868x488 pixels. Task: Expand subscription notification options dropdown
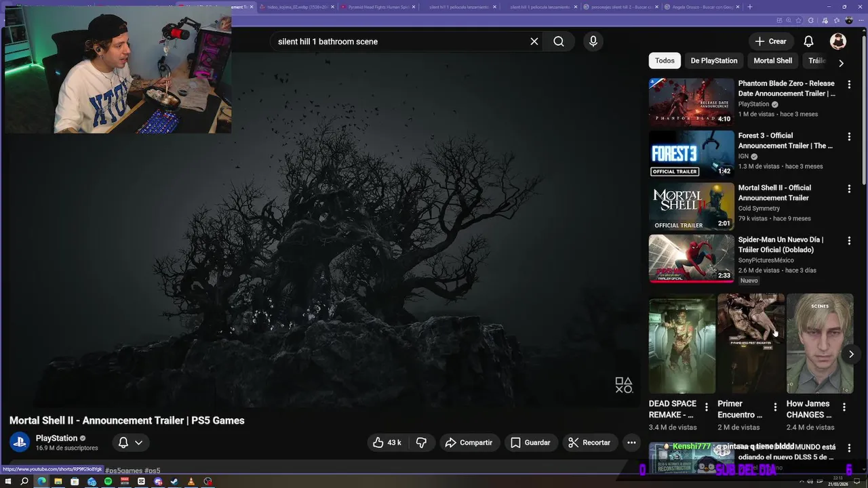click(138, 443)
